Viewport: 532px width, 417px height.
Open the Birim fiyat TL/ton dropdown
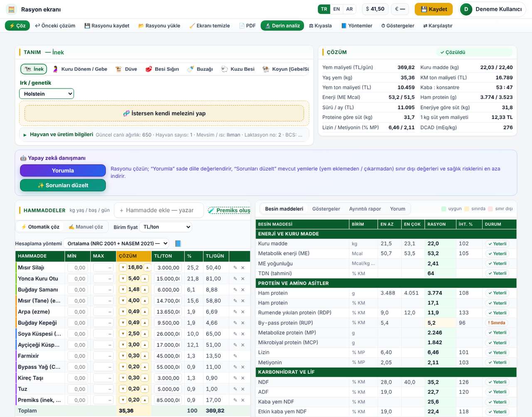pyautogui.click(x=165, y=227)
